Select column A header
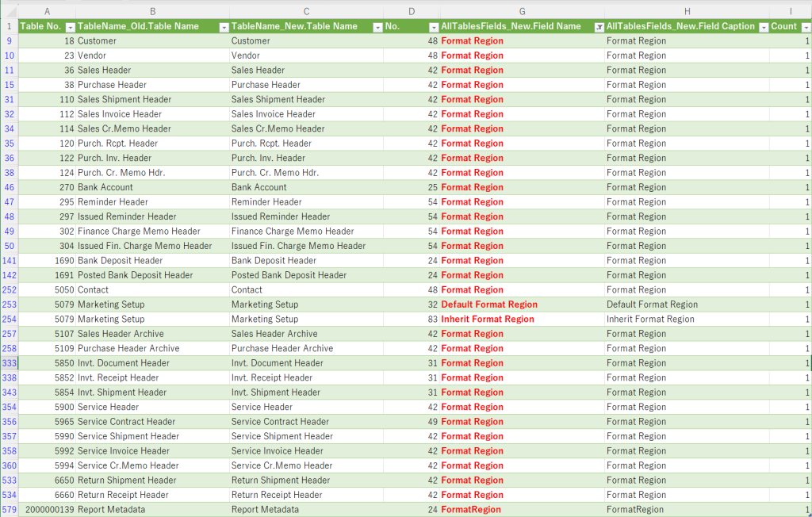This screenshot has width=812, height=517. coord(47,11)
